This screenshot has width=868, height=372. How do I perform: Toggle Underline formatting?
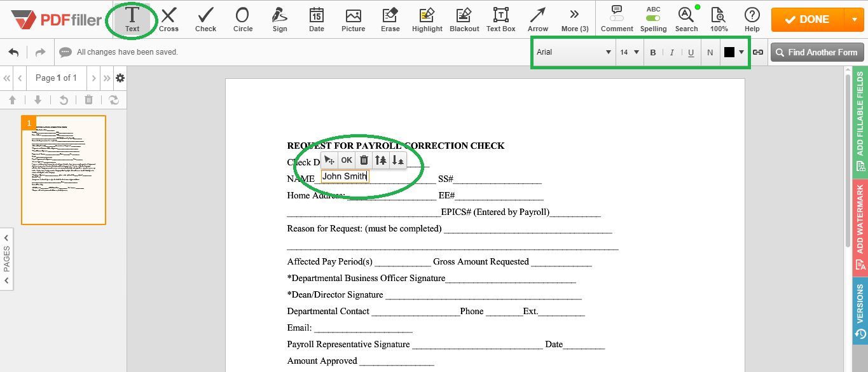coord(691,52)
